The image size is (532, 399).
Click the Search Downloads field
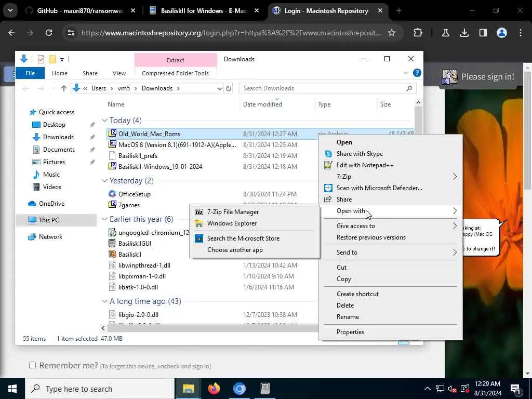pos(327,88)
